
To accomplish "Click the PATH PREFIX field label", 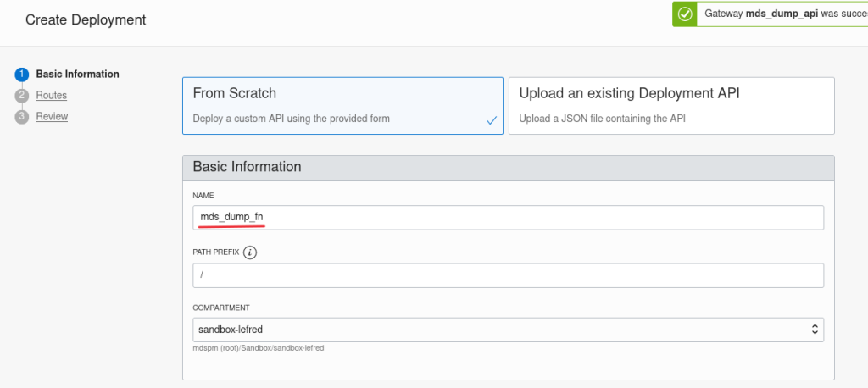I will click(216, 252).
